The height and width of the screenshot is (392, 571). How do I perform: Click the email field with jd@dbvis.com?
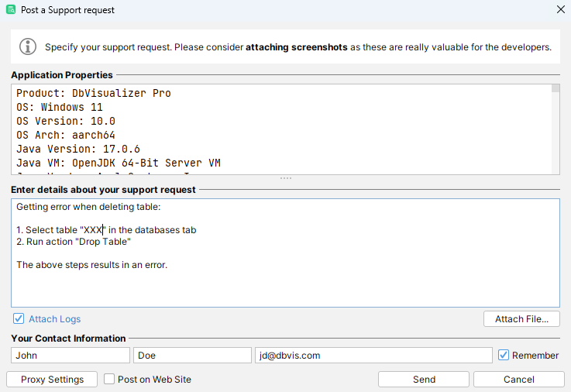click(x=373, y=355)
